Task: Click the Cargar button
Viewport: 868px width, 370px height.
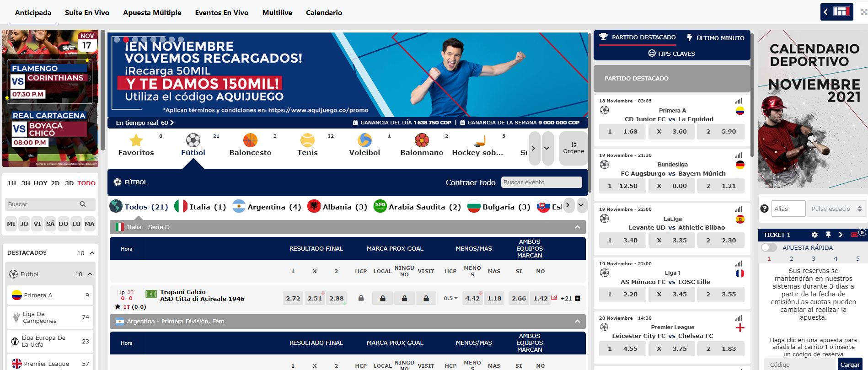Action: (850, 365)
